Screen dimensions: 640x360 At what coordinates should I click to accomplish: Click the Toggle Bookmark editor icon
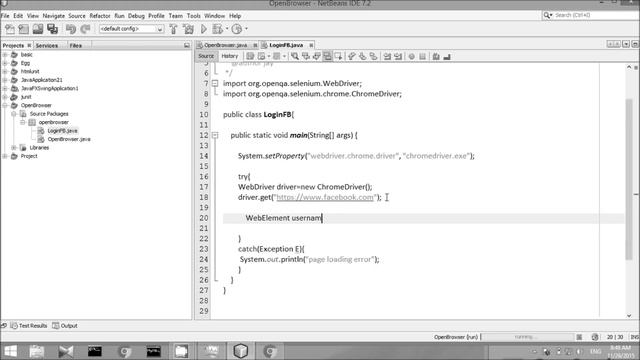pyautogui.click(x=373, y=56)
